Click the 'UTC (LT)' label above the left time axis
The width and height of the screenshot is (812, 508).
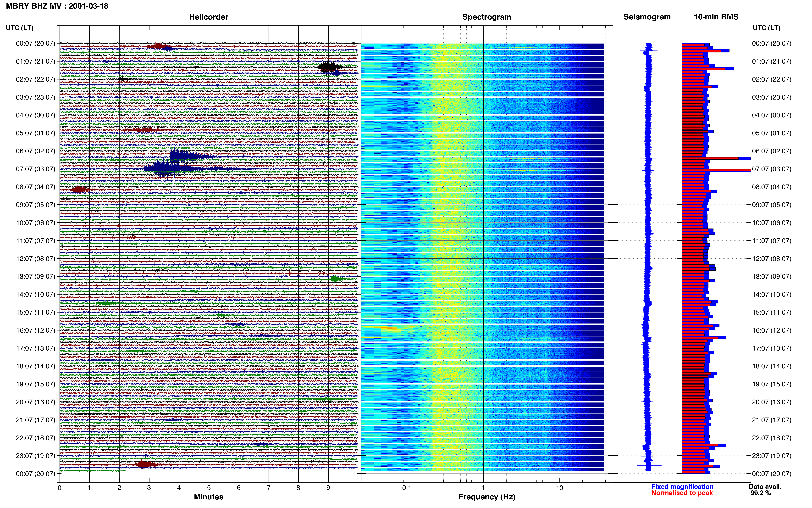point(20,28)
